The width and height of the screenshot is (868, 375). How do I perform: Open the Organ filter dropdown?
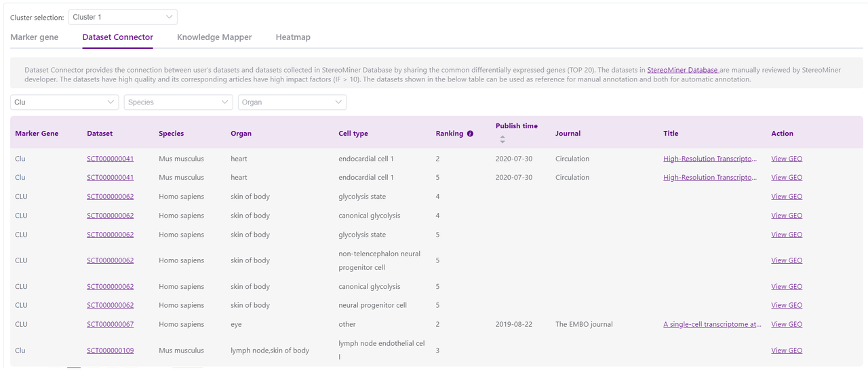(x=292, y=102)
